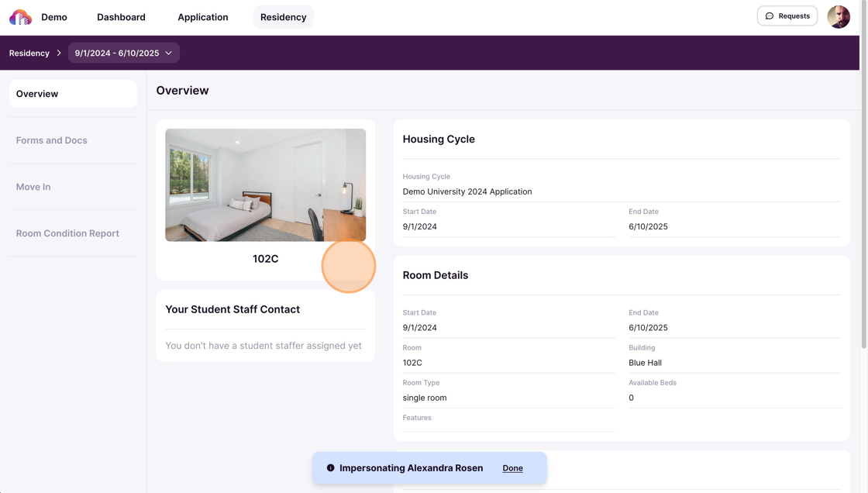Click the Residency breadcrumb link
868x493 pixels.
click(x=29, y=53)
